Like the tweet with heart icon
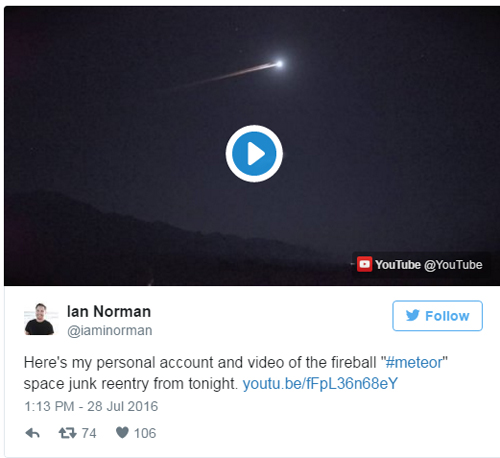Image resolution: width=500 pixels, height=458 pixels. pos(122,433)
